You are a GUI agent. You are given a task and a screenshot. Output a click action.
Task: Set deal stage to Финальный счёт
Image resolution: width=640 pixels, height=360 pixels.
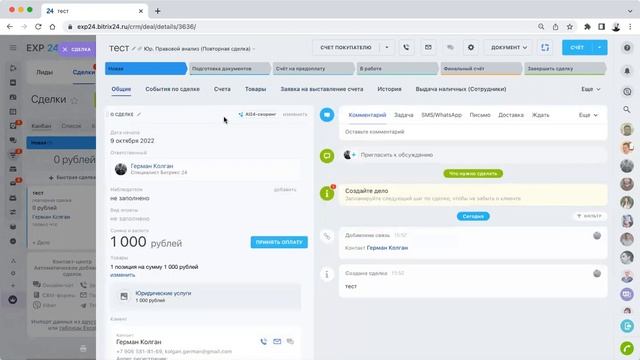click(x=481, y=69)
